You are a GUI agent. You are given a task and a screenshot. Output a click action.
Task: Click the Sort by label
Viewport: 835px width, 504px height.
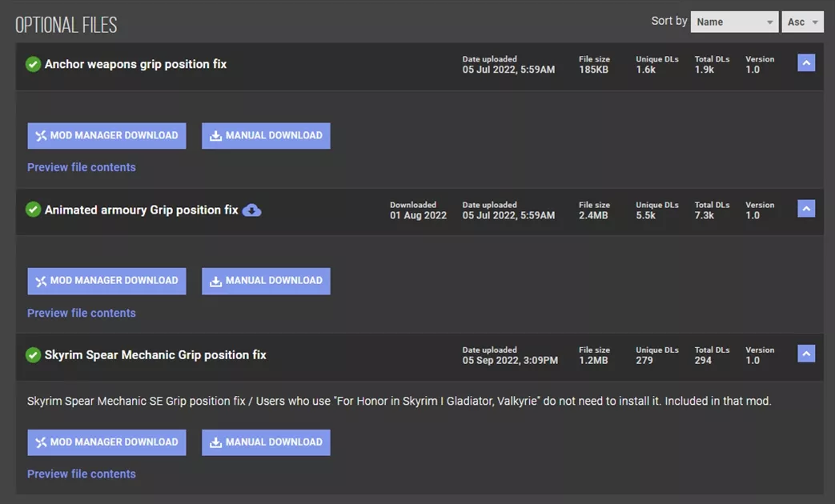tap(668, 22)
